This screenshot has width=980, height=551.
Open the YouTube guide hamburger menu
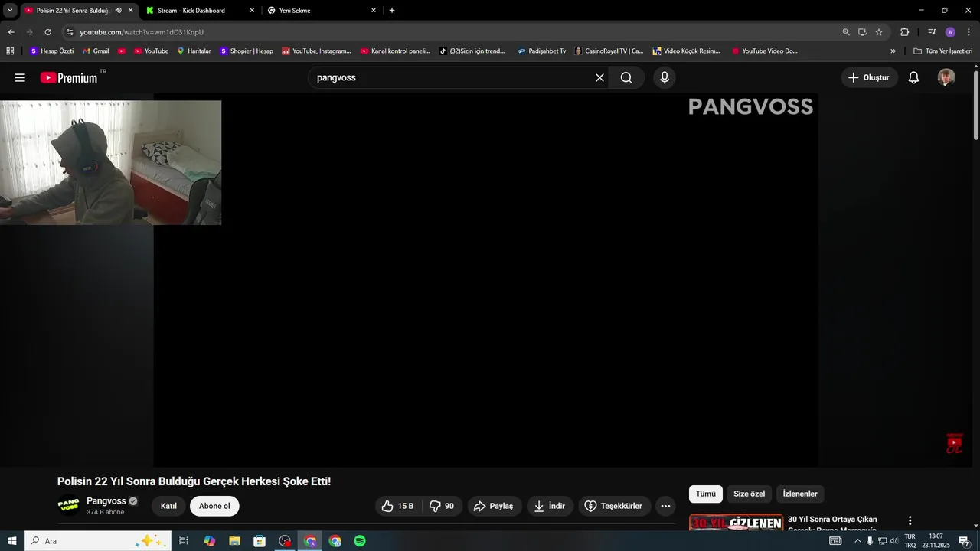pyautogui.click(x=20, y=77)
